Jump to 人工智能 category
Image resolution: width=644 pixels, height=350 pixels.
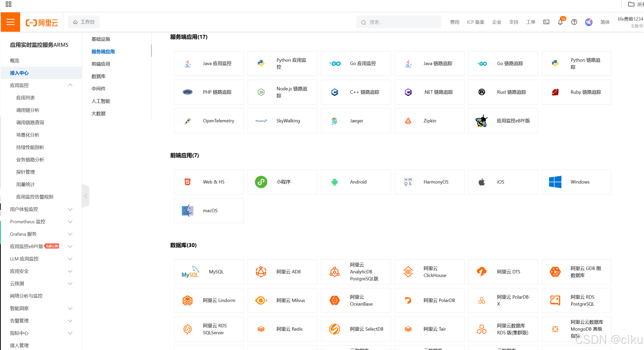(x=101, y=101)
